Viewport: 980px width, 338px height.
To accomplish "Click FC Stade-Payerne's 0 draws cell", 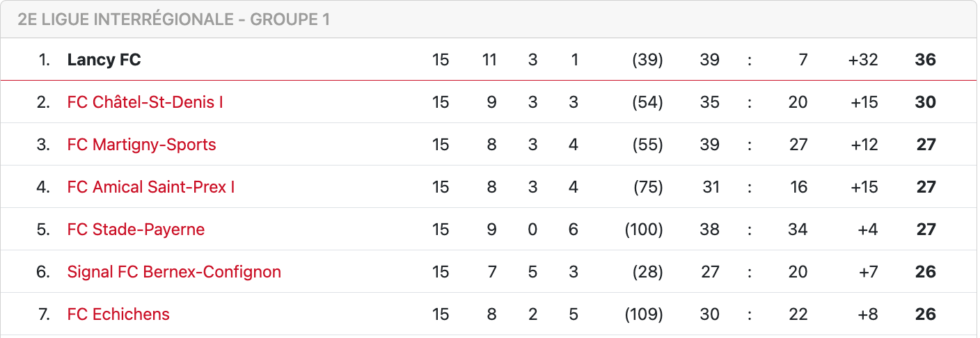I will click(x=532, y=230).
